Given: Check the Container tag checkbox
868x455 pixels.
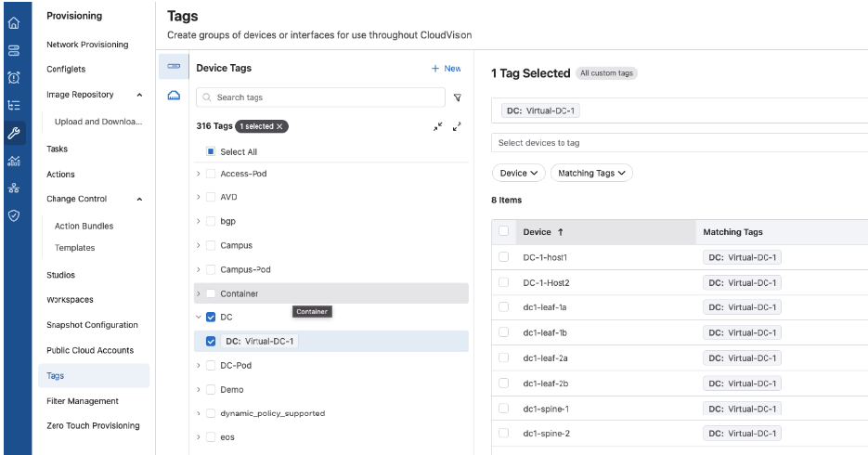Looking at the screenshot, I should point(211,293).
